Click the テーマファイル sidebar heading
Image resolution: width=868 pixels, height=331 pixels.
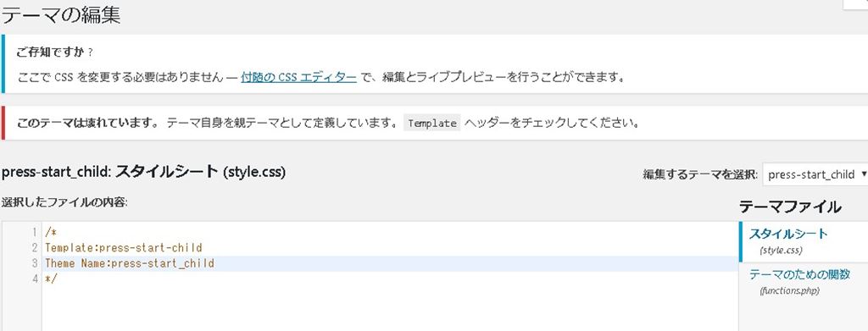point(790,207)
